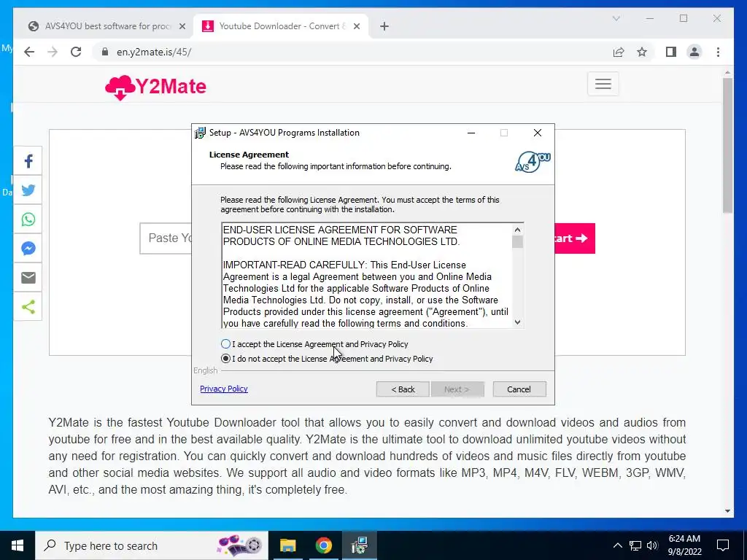The image size is (747, 560).
Task: Select do not accept License Agreement
Action: pyautogui.click(x=327, y=359)
